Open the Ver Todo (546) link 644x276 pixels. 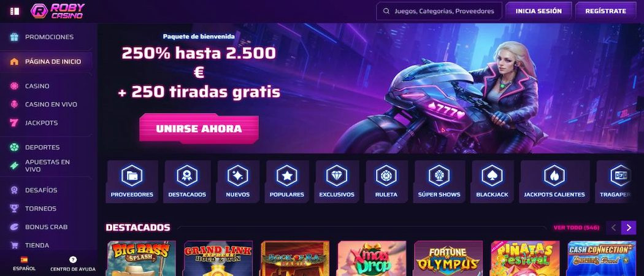[577, 228]
